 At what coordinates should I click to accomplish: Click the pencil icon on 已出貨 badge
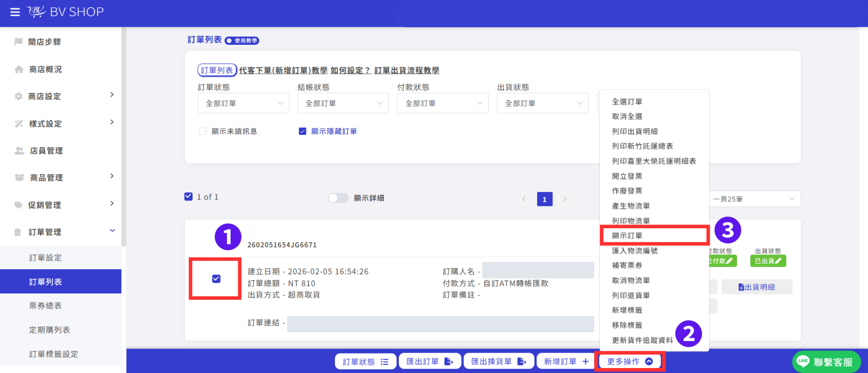coord(778,261)
